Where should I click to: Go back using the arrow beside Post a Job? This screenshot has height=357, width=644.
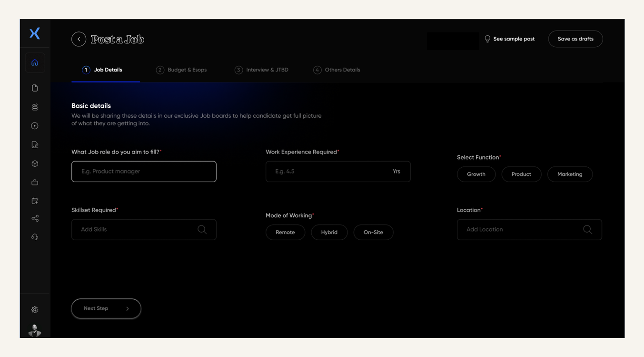tap(79, 39)
